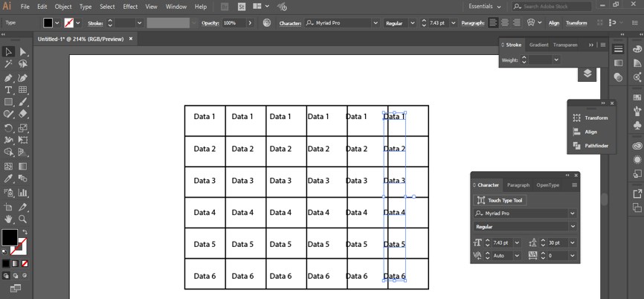Open the Window menu

coord(176,7)
